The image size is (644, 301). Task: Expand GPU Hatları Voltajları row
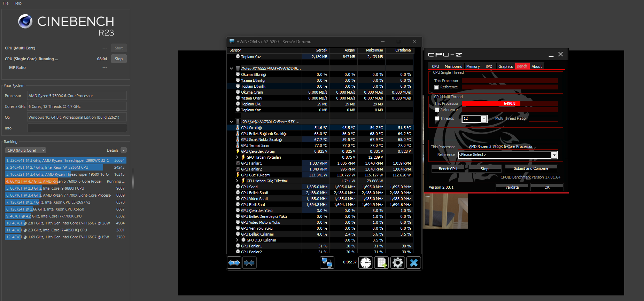[237, 157]
